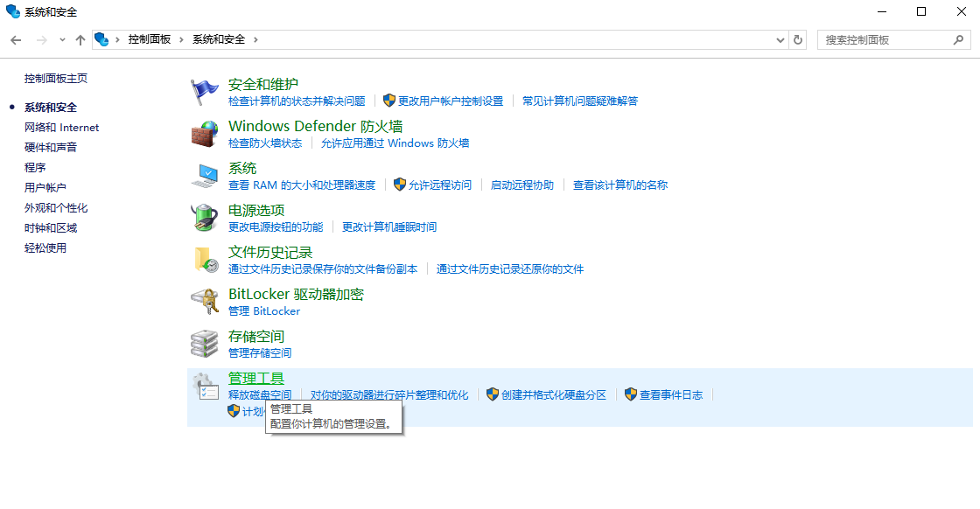The height and width of the screenshot is (509, 980).
Task: Click 管理 BitLocker link
Action: click(263, 311)
